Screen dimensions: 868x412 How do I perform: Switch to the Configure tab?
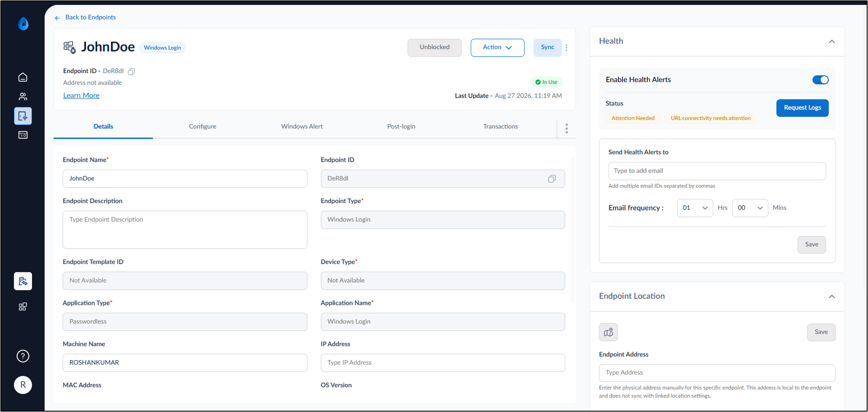coord(203,127)
